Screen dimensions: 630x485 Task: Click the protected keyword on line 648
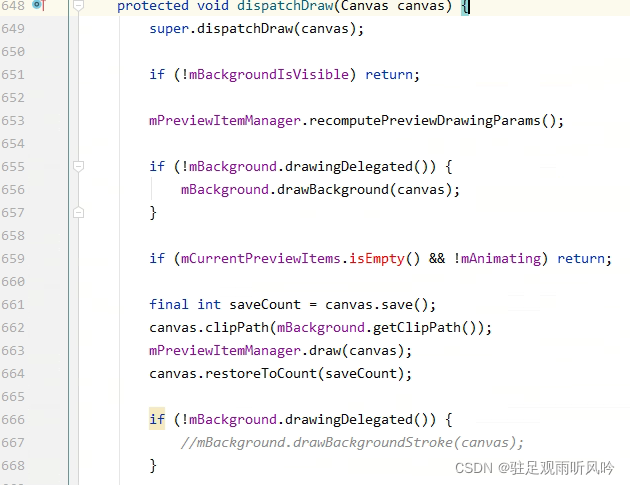(153, 6)
